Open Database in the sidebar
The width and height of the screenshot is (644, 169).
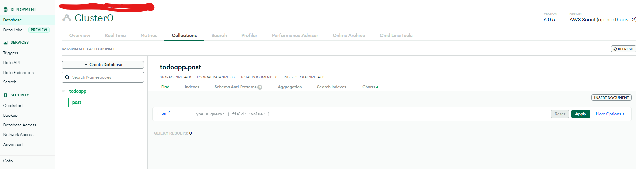pyautogui.click(x=13, y=20)
